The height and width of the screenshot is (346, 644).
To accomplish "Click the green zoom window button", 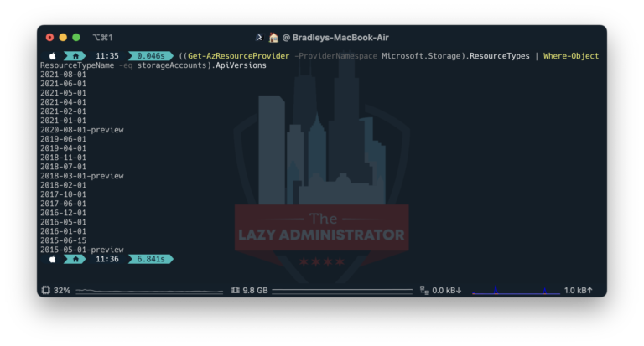I will (x=76, y=38).
